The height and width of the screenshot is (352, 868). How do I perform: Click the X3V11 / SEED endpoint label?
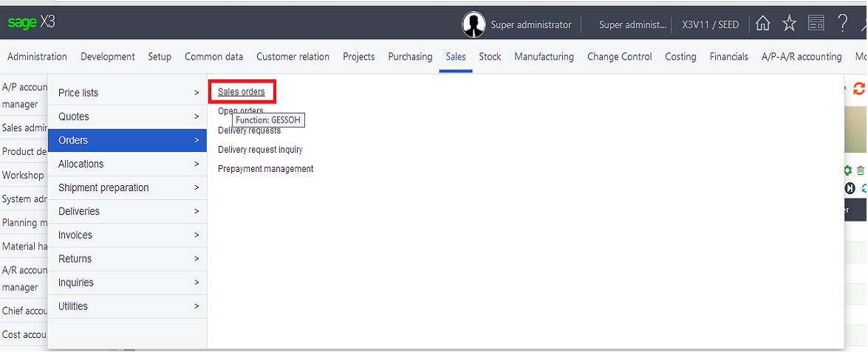[710, 25]
